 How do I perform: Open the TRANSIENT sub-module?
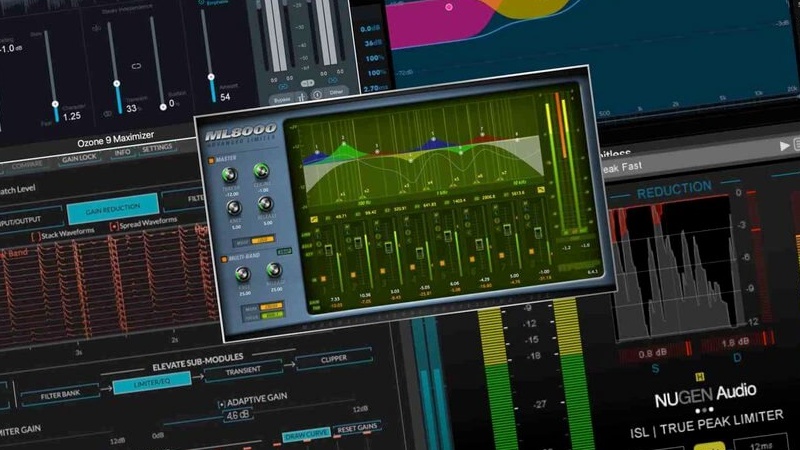pyautogui.click(x=243, y=370)
